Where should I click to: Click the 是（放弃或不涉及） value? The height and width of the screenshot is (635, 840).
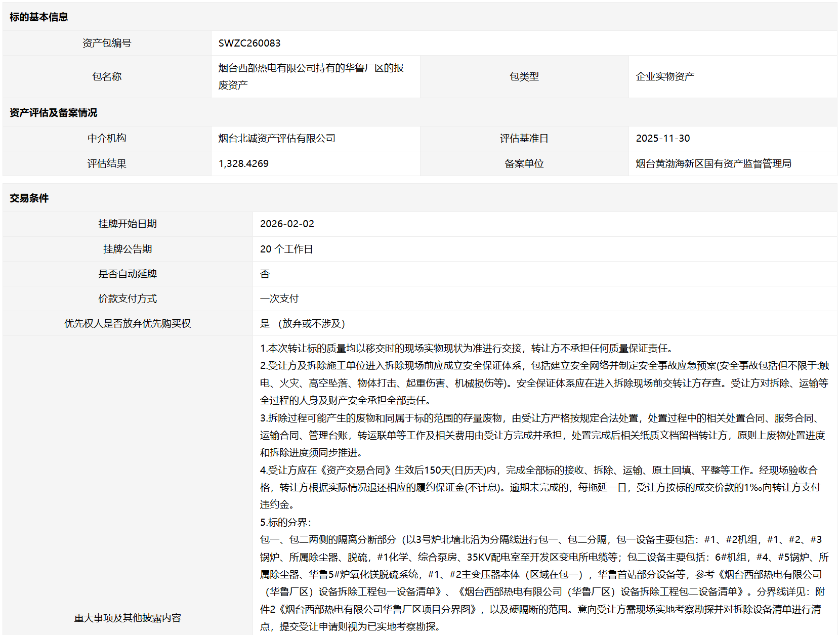(303, 324)
